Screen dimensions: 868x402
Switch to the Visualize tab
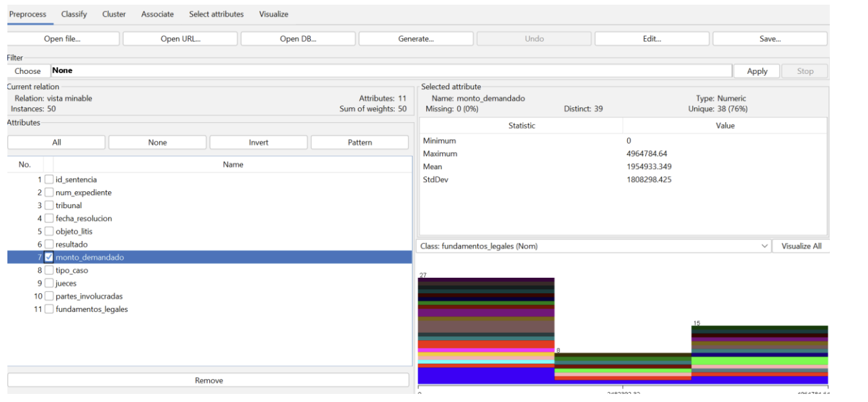coord(273,14)
